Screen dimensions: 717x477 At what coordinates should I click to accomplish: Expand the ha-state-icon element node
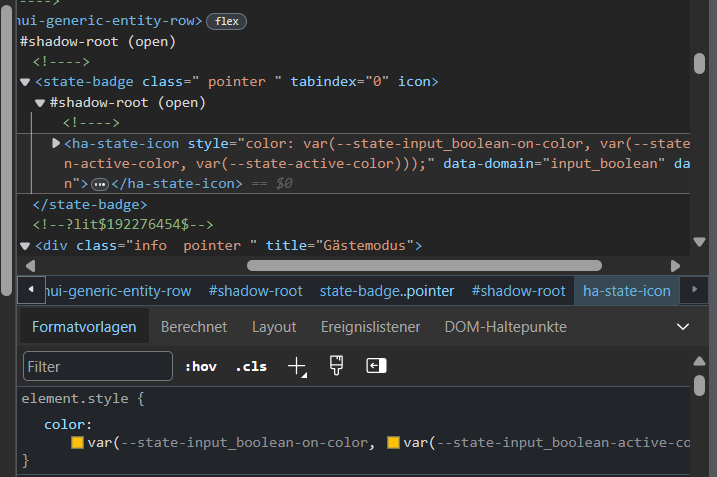coord(56,144)
